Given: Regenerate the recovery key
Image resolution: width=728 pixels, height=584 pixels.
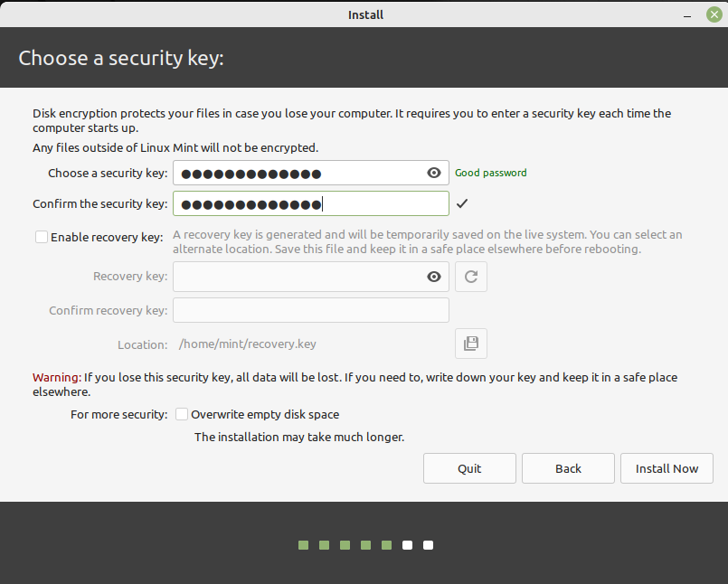Looking at the screenshot, I should (470, 276).
